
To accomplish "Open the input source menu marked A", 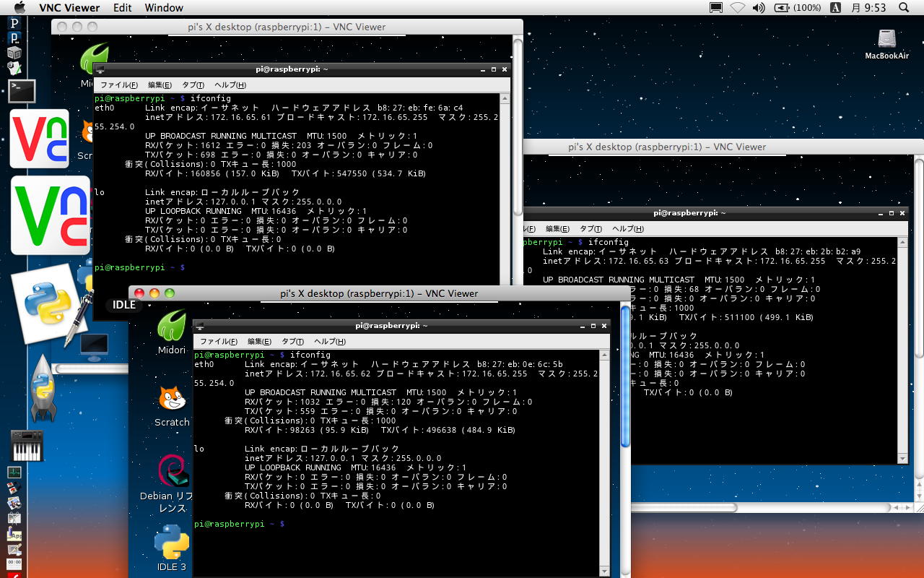I will pyautogui.click(x=835, y=8).
